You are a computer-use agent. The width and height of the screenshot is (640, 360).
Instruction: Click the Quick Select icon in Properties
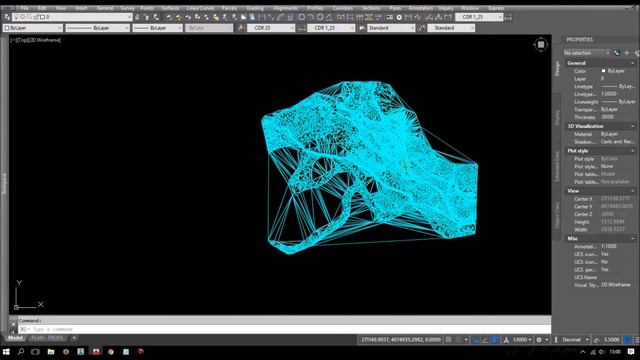[x=617, y=53]
